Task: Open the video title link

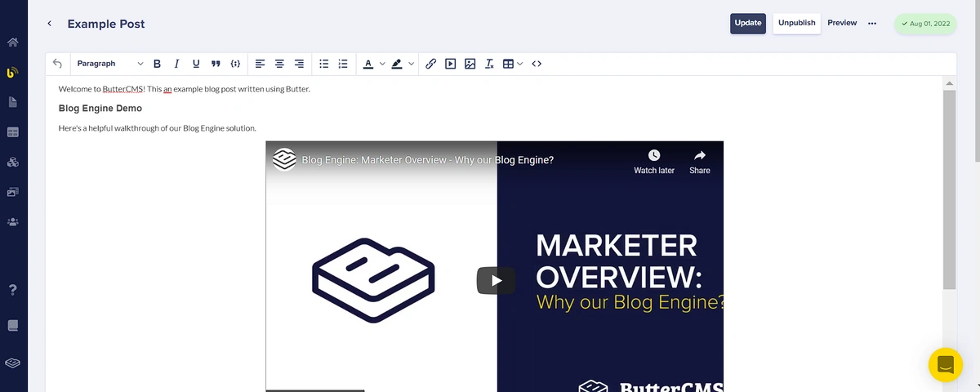Action: click(x=428, y=160)
